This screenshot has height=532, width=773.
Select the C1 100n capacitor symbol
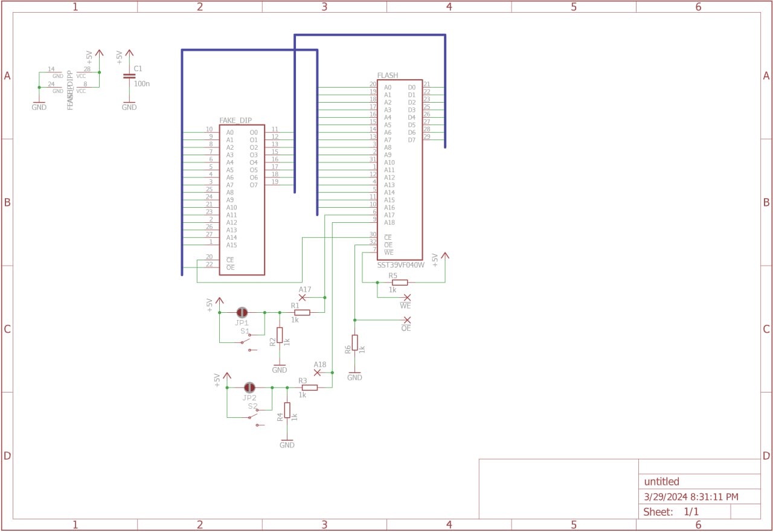[x=129, y=77]
